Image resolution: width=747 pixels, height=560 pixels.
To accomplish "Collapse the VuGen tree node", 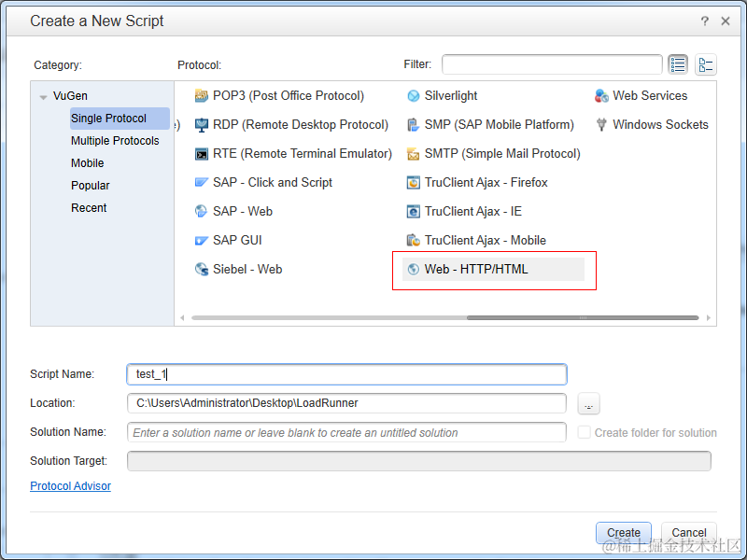I will pyautogui.click(x=43, y=97).
